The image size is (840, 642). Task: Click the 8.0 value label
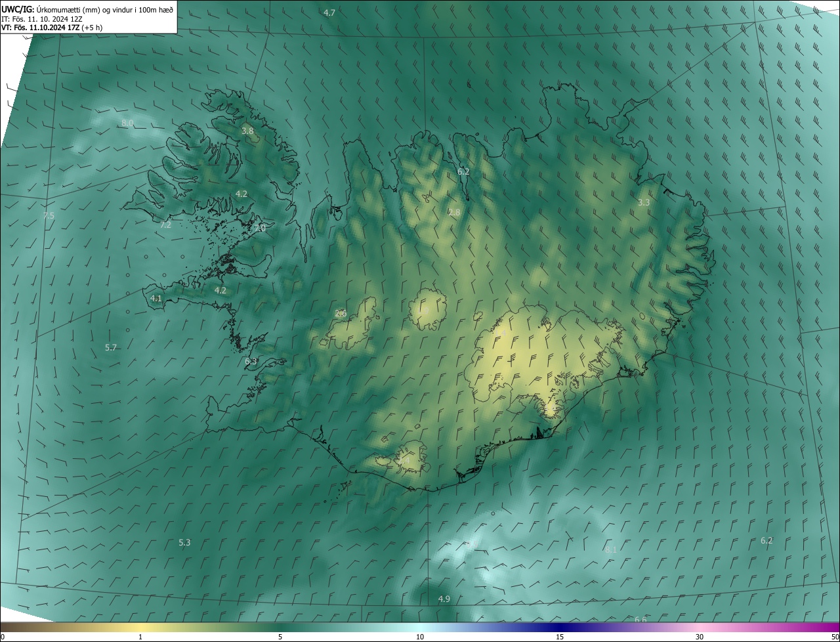[127, 123]
